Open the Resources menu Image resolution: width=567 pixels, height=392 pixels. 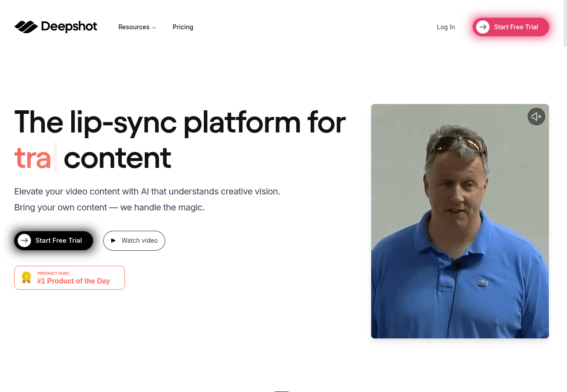point(134,27)
